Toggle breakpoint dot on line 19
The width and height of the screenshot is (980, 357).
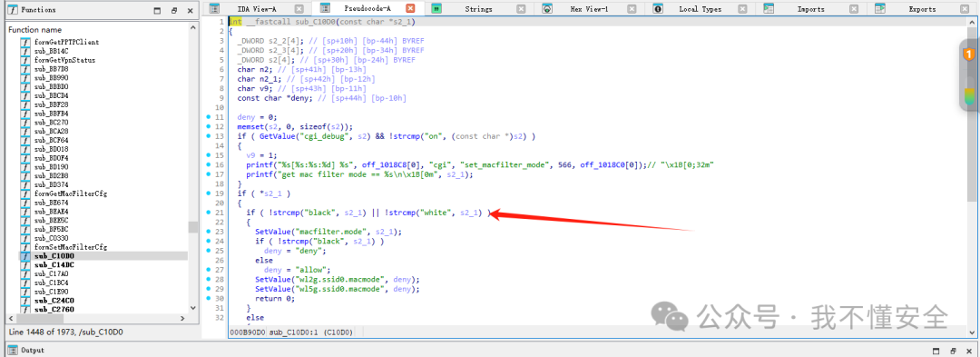pos(208,193)
